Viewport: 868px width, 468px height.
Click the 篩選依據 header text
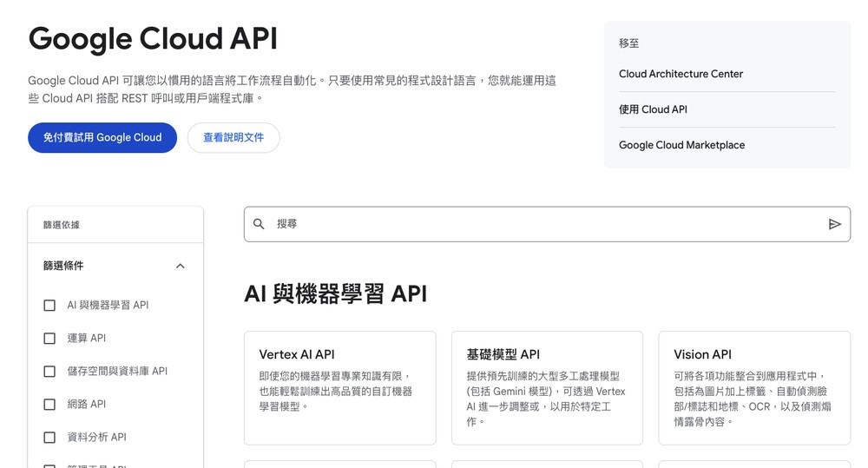(x=62, y=225)
